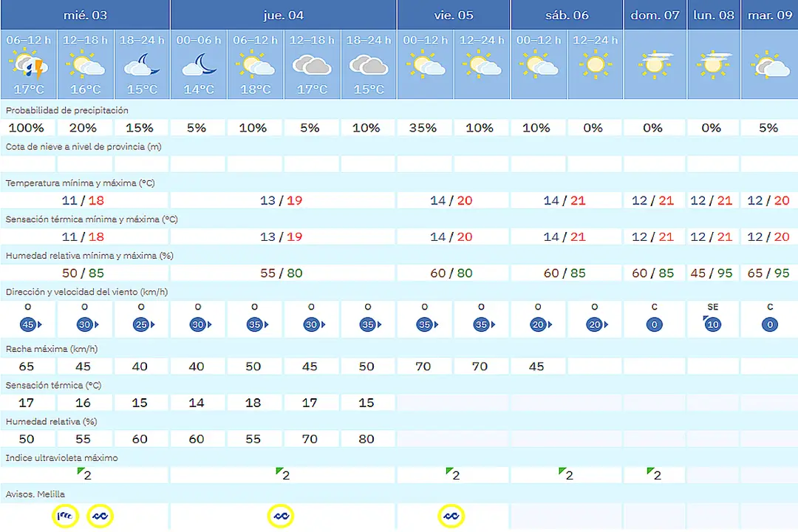This screenshot has width=798, height=532.
Task: Select the mar. 09 day header
Action: 770,15
